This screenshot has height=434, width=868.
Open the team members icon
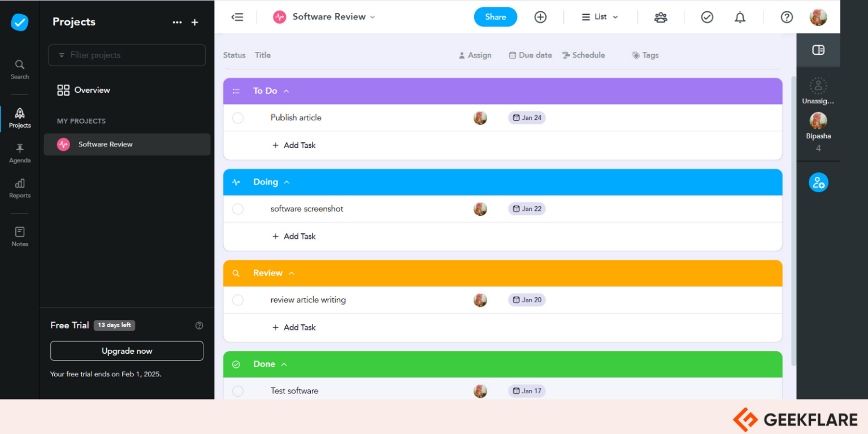pos(661,17)
